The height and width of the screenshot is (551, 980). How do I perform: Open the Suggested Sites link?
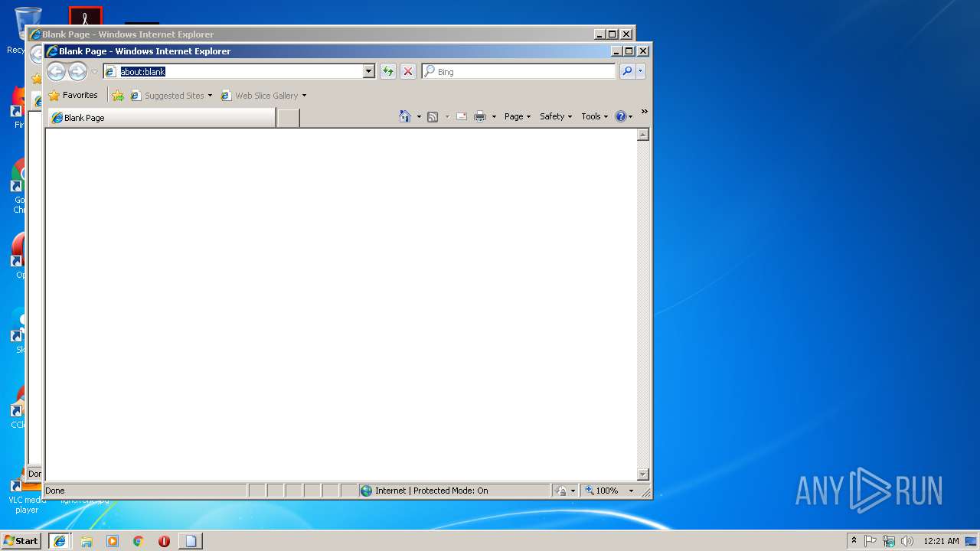167,96
